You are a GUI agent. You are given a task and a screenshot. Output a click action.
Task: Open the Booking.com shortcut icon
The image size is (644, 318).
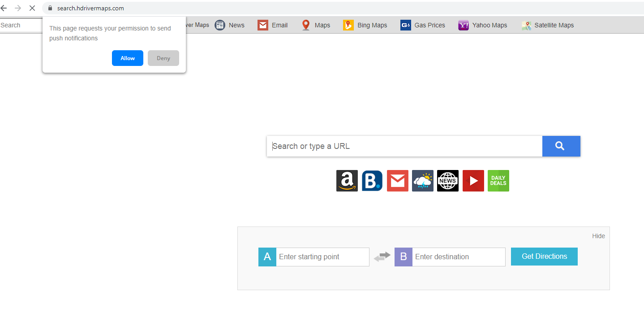(372, 181)
